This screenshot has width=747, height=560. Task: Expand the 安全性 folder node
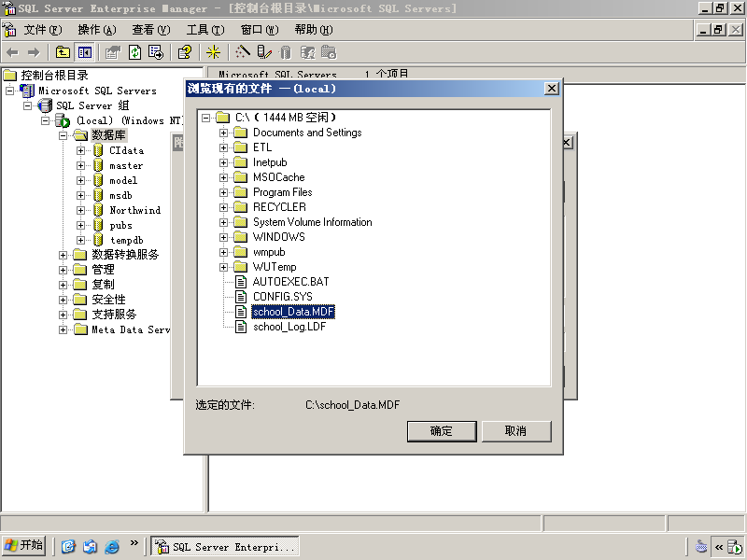pos(63,300)
